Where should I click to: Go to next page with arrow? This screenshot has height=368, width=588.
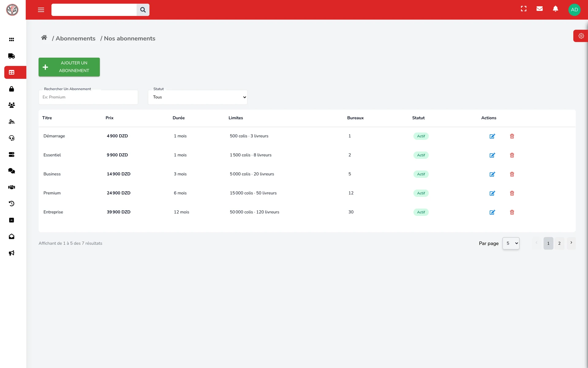pos(571,243)
